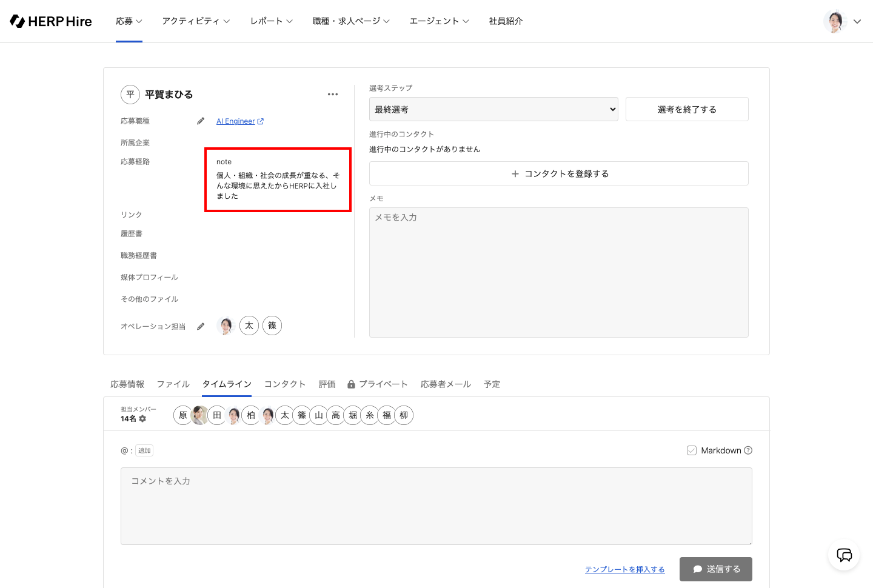Select the 柏 member avatar
Viewport: 873px width, 588px height.
coord(251,415)
